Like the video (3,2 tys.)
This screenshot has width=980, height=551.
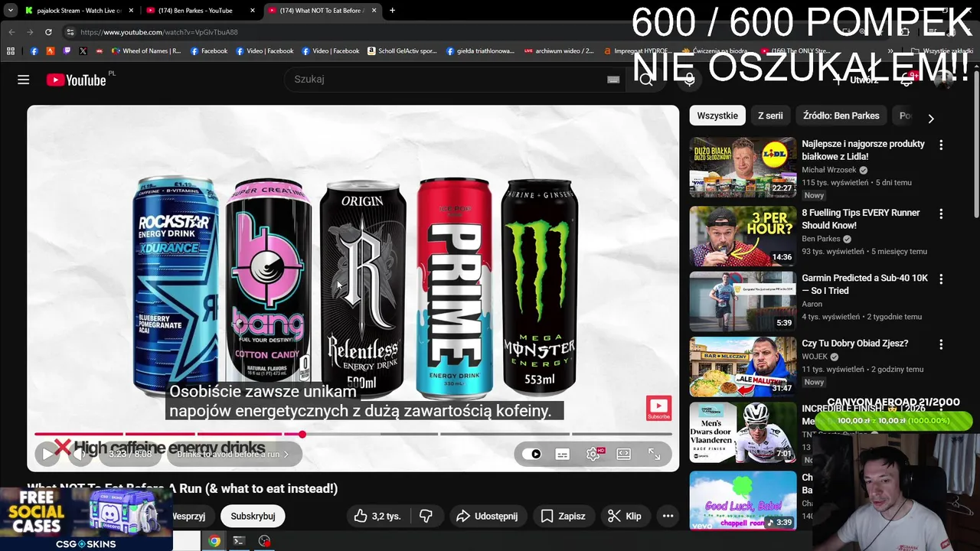pos(377,516)
